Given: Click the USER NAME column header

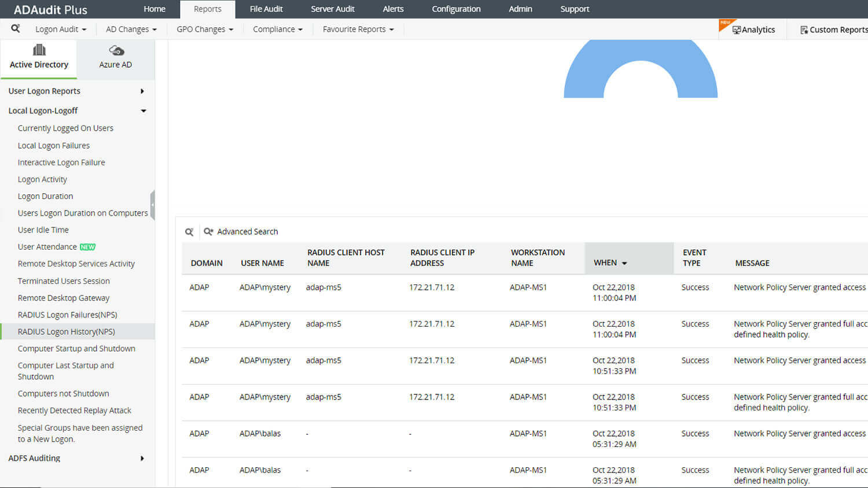Looking at the screenshot, I should (x=262, y=263).
